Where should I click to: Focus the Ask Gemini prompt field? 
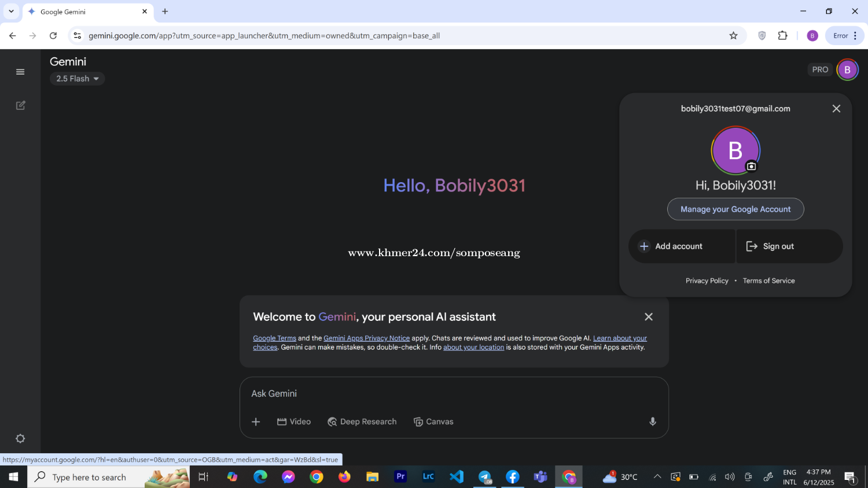pyautogui.click(x=454, y=394)
